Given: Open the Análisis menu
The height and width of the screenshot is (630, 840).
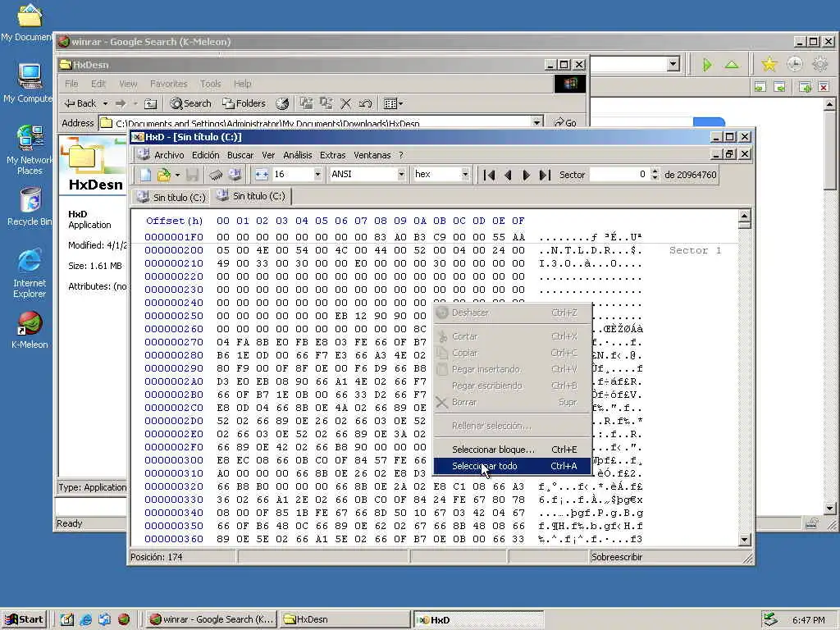Looking at the screenshot, I should pyautogui.click(x=297, y=155).
